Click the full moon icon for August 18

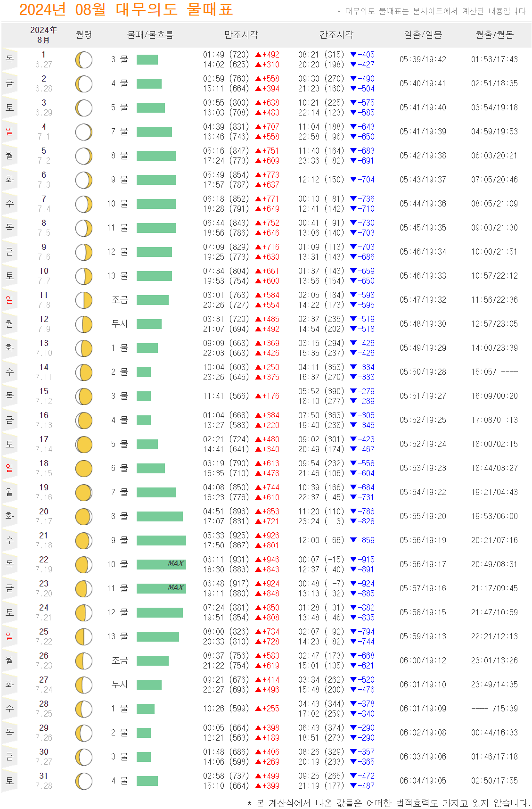[84, 469]
